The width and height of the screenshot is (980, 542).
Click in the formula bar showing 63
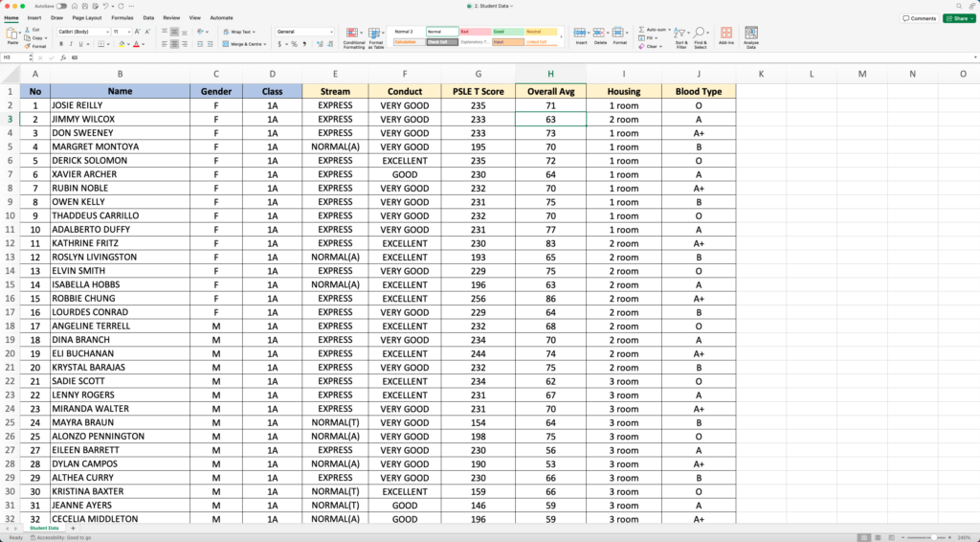click(x=522, y=57)
